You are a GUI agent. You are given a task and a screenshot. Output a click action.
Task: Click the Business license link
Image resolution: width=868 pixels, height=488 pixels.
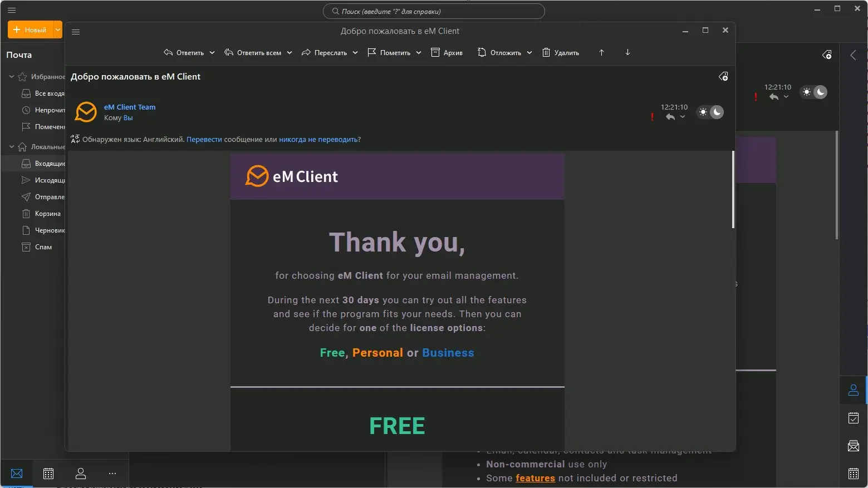click(448, 353)
